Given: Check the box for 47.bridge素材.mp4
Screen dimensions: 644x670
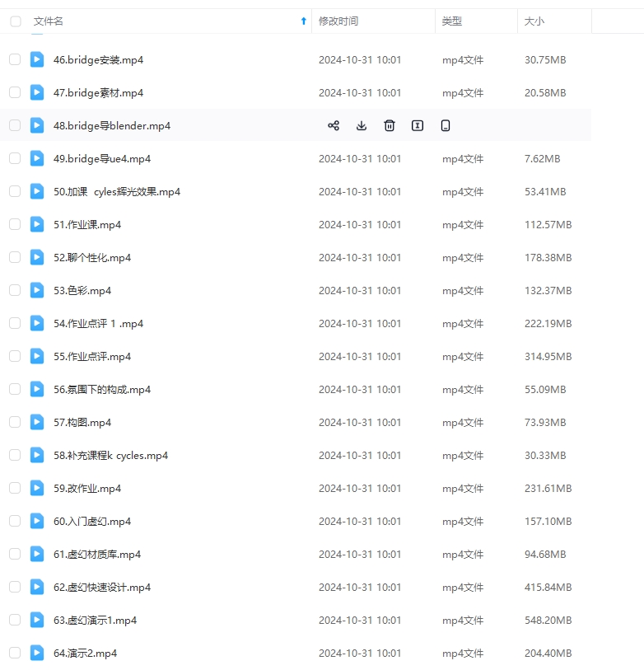Looking at the screenshot, I should click(15, 92).
